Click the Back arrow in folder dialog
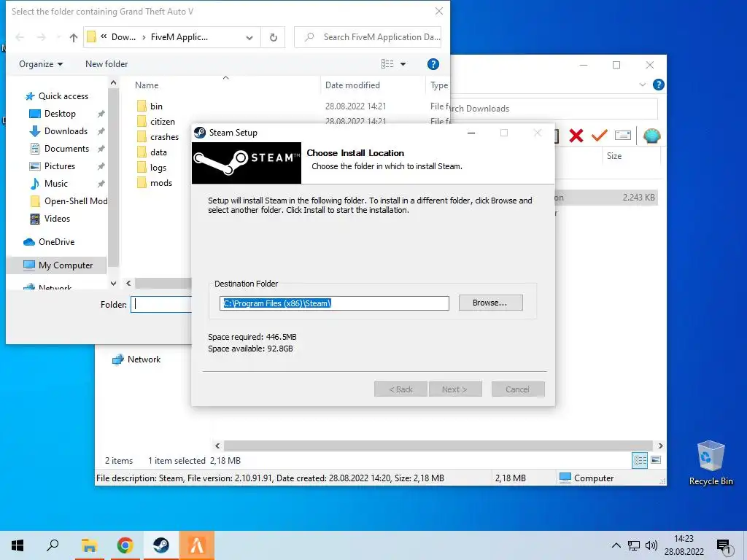This screenshot has width=747, height=560. 20,38
